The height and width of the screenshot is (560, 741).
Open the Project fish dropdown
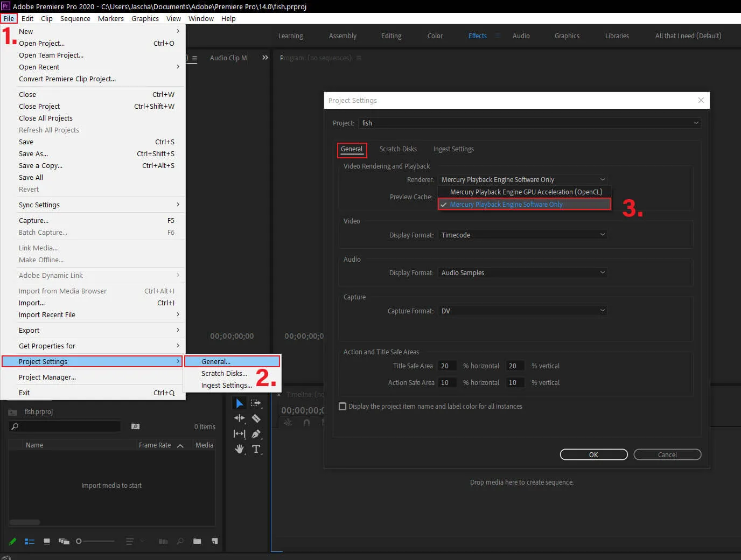[x=529, y=123]
